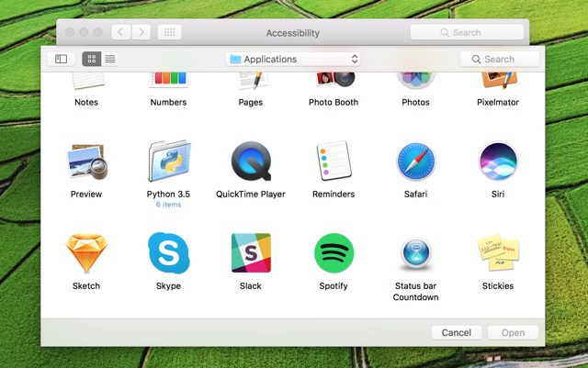Image resolution: width=588 pixels, height=368 pixels.
Task: Select the Notes app icon
Action: (88, 80)
